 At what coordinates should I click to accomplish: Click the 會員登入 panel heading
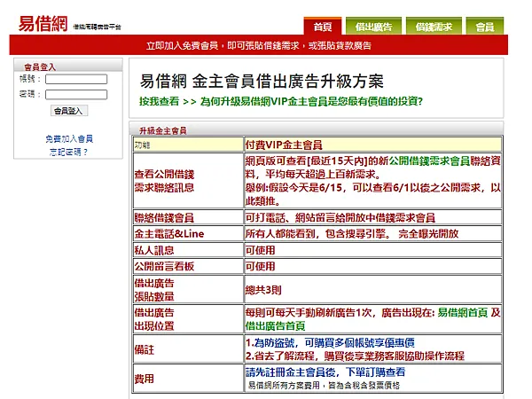[40, 66]
